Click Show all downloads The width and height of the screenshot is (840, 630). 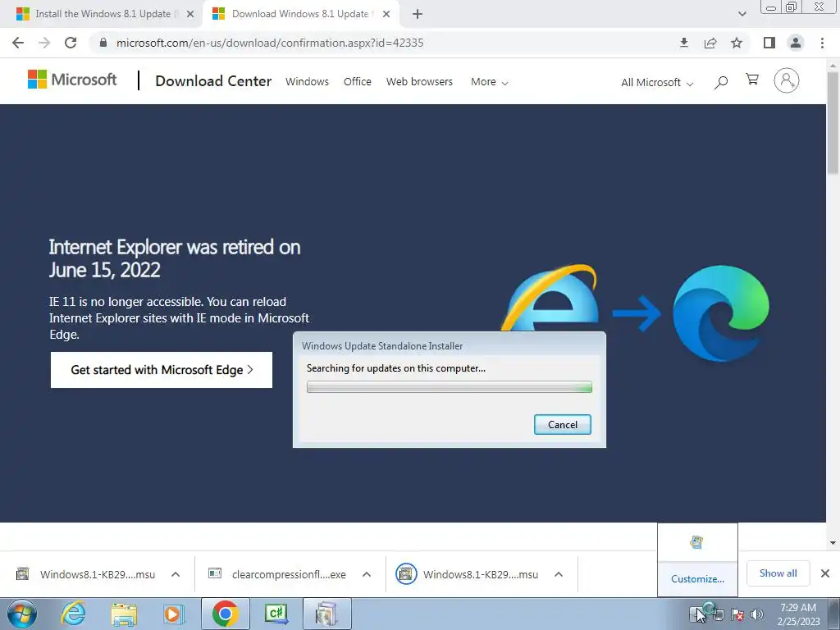click(x=778, y=573)
